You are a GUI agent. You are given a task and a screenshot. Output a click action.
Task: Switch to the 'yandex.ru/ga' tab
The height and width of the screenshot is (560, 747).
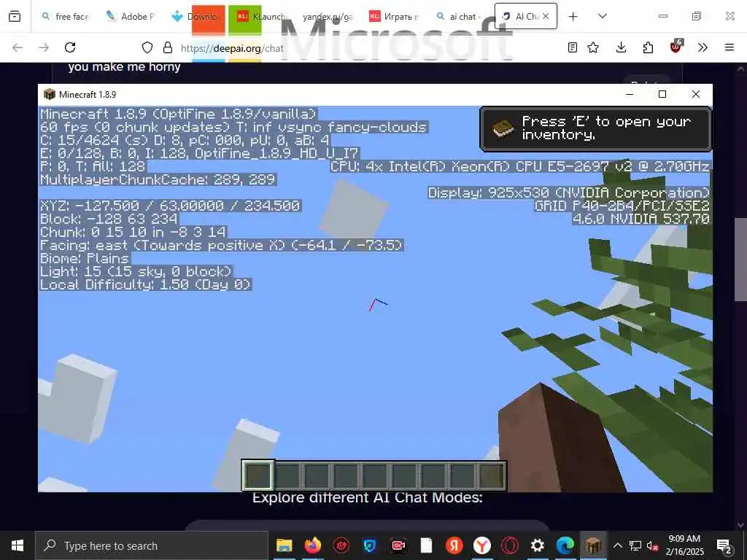pos(328,16)
